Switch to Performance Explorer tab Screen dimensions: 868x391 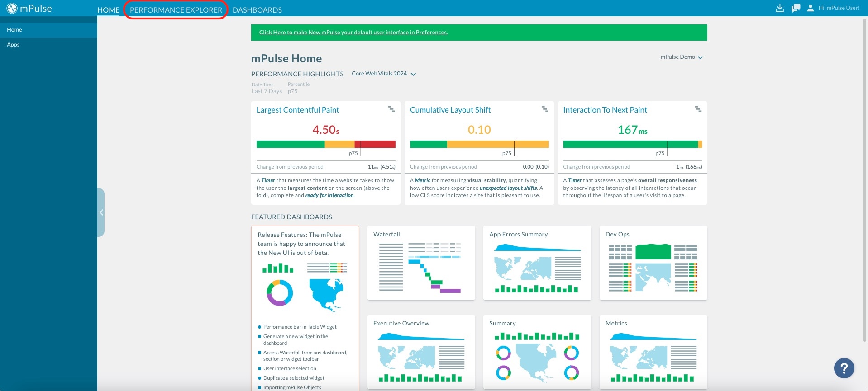pyautogui.click(x=176, y=10)
